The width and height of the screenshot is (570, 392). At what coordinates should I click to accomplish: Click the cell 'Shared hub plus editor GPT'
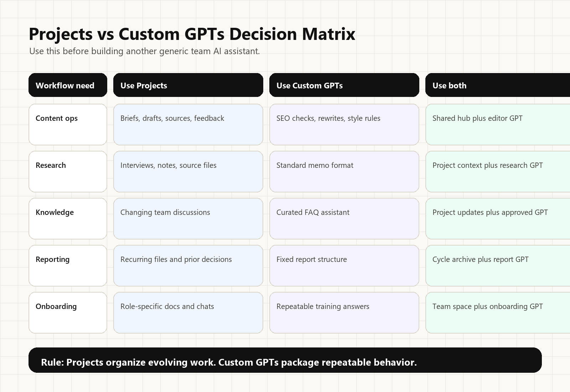[x=498, y=124]
